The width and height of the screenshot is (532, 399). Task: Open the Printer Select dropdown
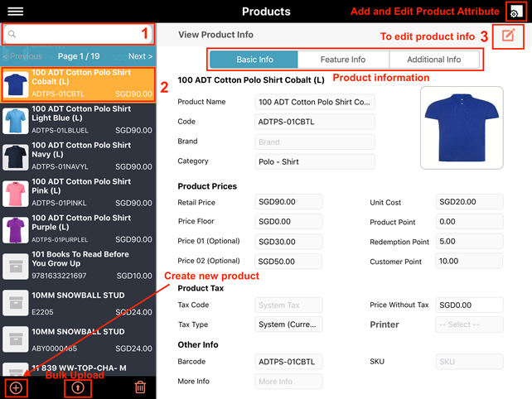(469, 324)
